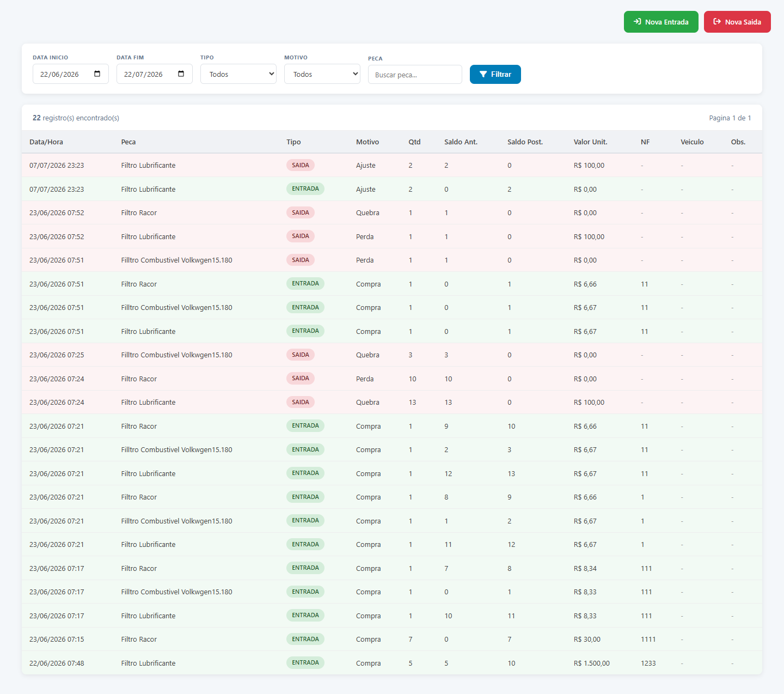Expand the Motivo dropdown

(322, 74)
